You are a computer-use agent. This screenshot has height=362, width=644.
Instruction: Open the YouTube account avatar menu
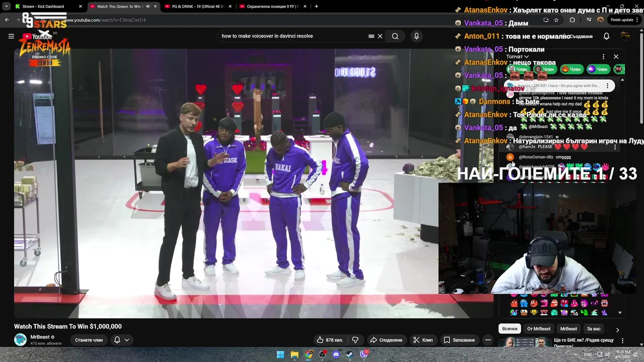tap(625, 36)
